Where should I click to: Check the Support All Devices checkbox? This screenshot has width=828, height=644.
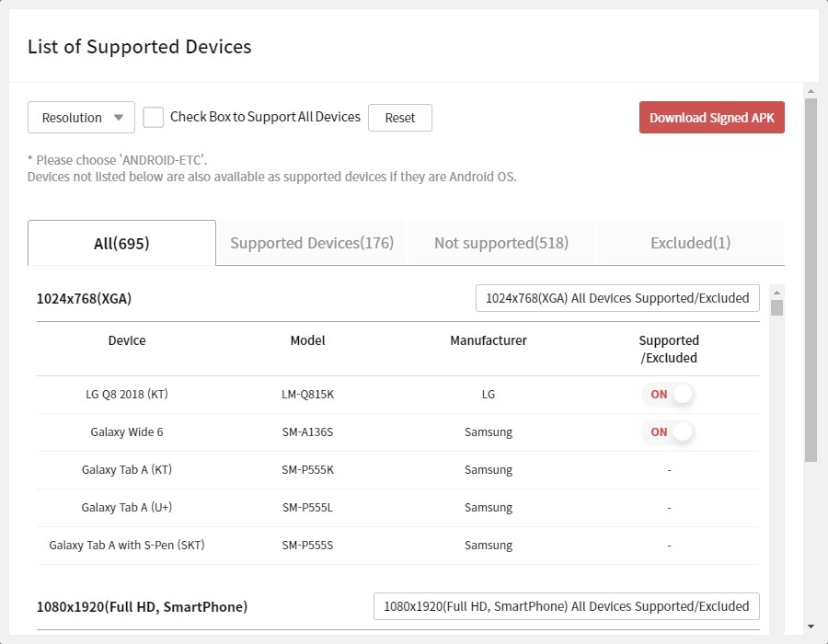point(154,118)
